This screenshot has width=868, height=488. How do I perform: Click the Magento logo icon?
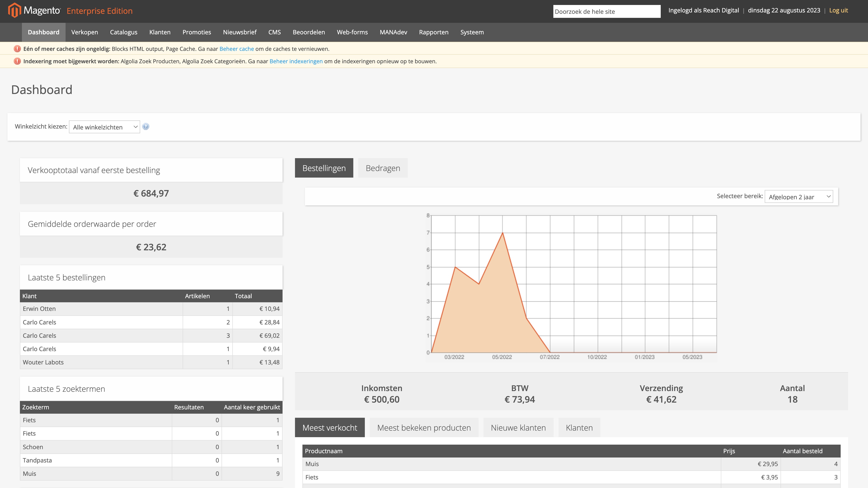click(12, 11)
